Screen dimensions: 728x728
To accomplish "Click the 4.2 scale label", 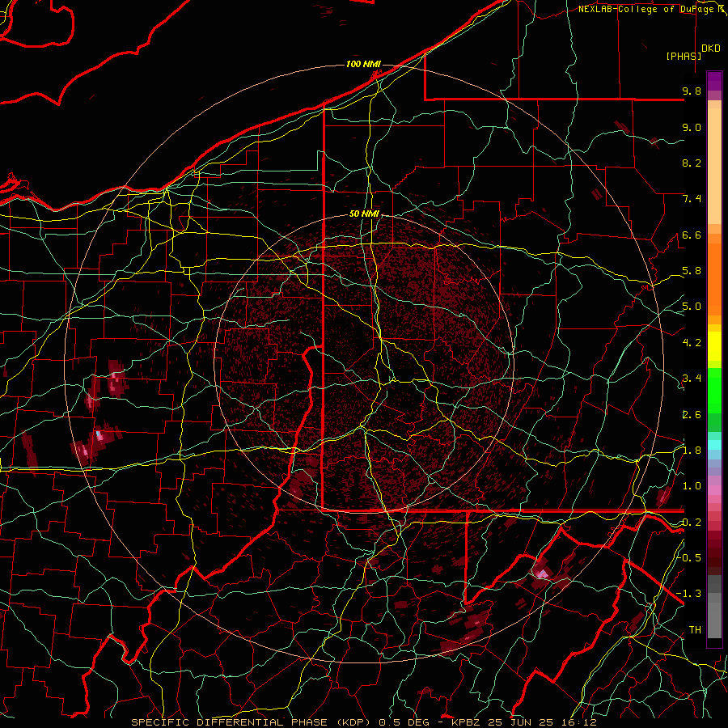I will [x=692, y=343].
